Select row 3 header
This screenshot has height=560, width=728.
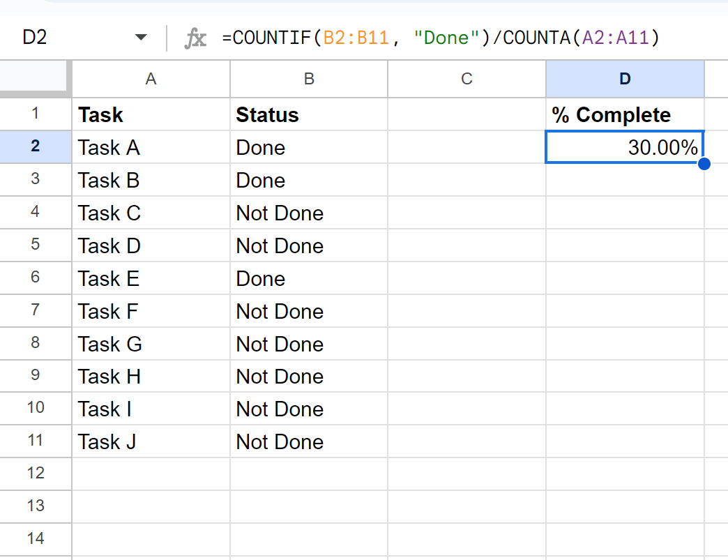[x=36, y=179]
